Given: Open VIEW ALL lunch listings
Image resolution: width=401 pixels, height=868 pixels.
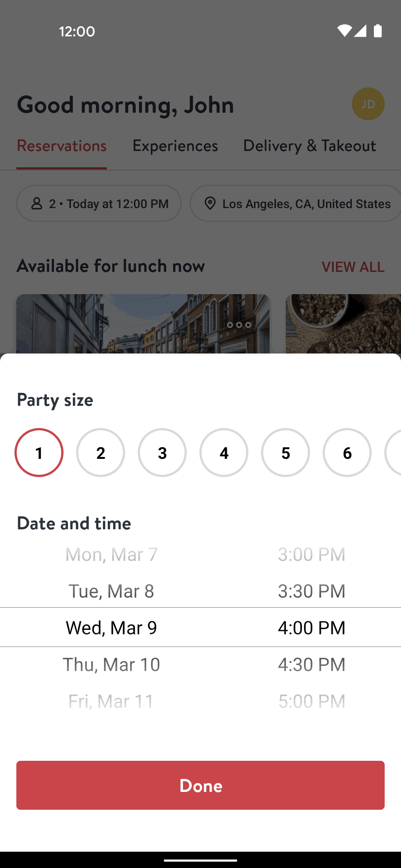Looking at the screenshot, I should point(353,267).
